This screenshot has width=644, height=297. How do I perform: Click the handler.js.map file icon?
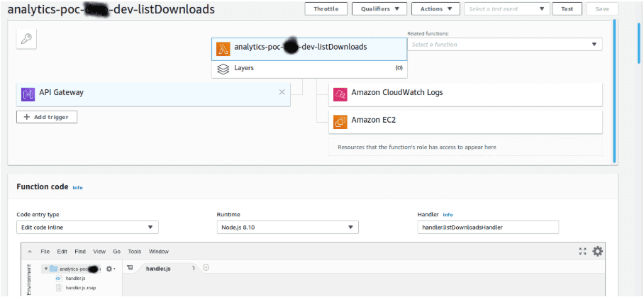coord(58,288)
